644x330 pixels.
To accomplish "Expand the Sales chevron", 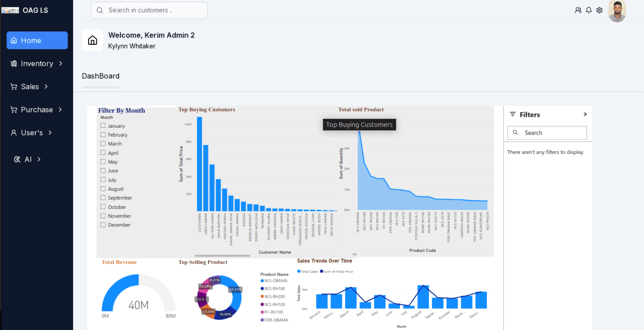I will 46,87.
